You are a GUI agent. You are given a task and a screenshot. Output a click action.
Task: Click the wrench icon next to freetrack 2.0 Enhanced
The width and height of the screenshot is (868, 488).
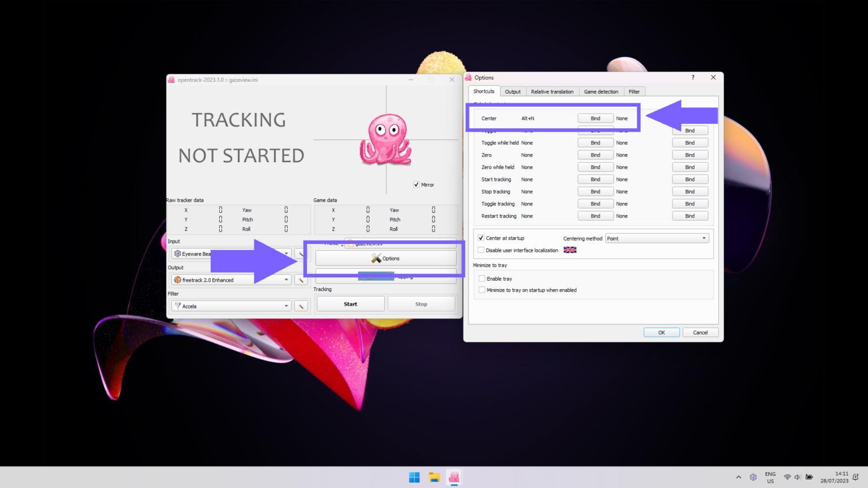pos(300,279)
